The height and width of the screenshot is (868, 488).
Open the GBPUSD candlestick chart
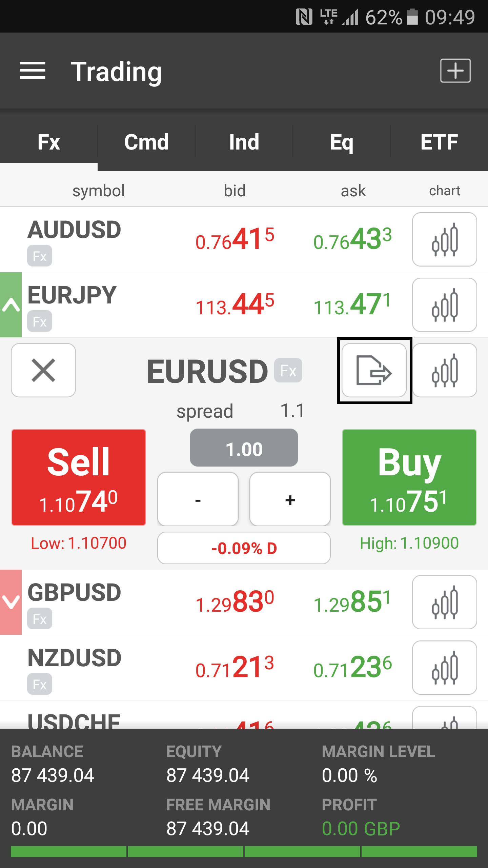(444, 602)
